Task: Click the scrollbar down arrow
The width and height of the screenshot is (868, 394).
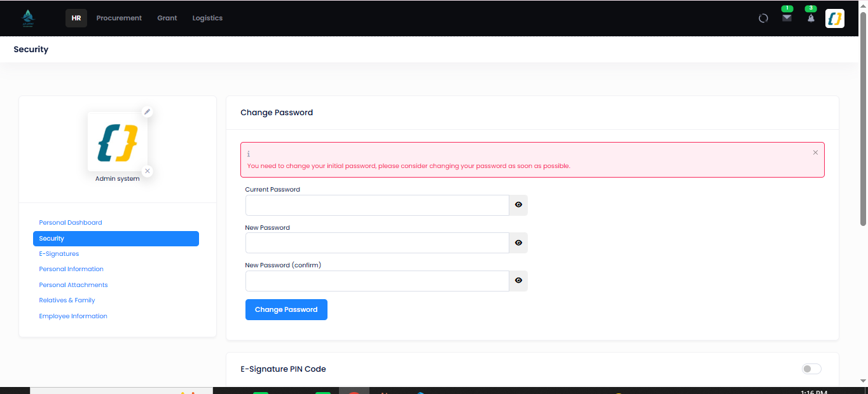Action: [863, 381]
